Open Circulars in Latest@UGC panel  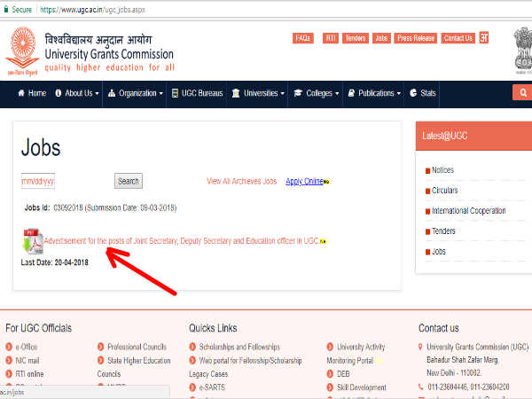click(x=444, y=191)
